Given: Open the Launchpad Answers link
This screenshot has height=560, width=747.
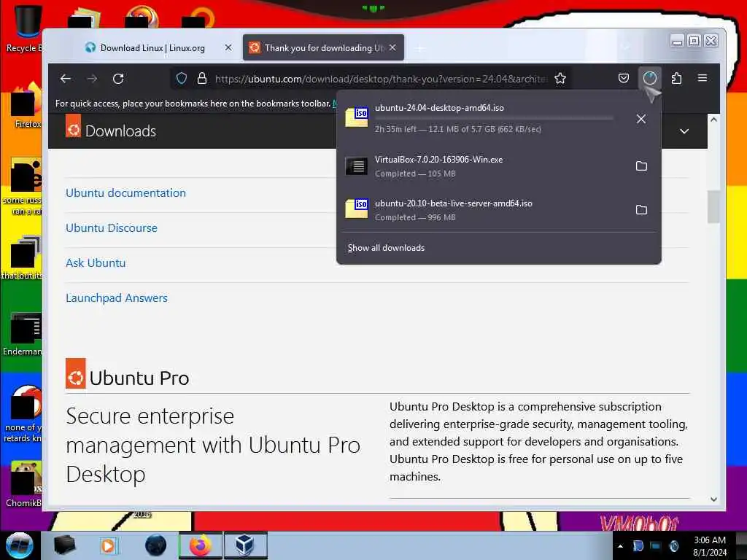Looking at the screenshot, I should (117, 298).
